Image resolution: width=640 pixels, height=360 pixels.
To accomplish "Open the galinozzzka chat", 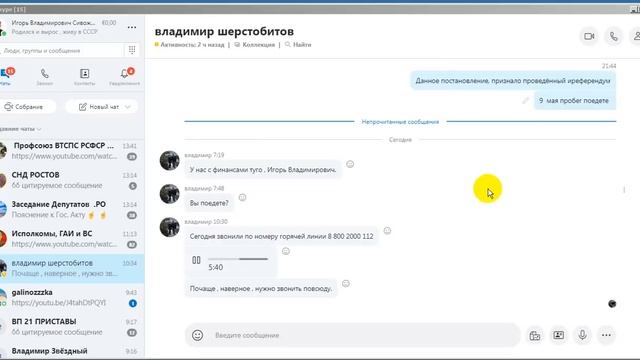I will (72, 298).
